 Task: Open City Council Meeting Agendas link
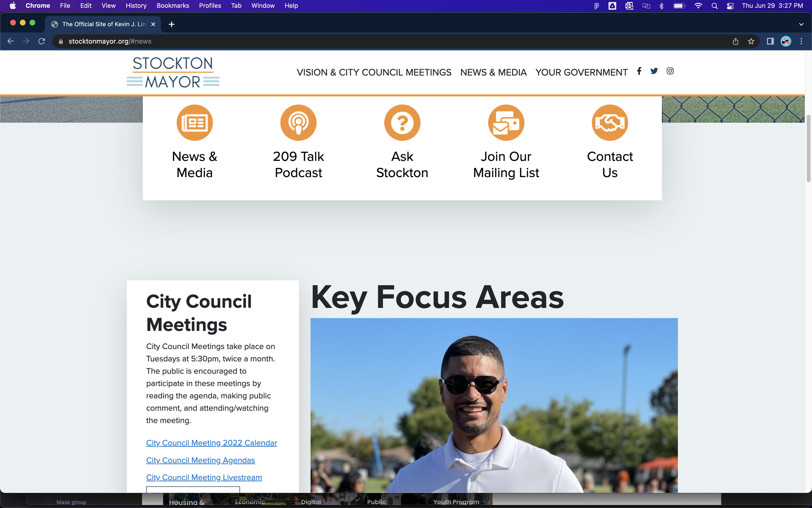[x=200, y=460]
